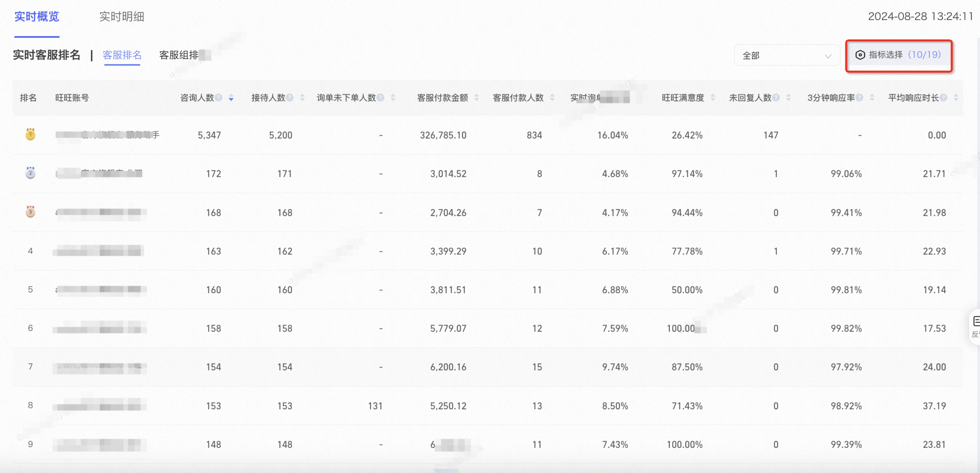Click the 94.44% satisfaction cell
The width and height of the screenshot is (980, 473).
tap(687, 213)
